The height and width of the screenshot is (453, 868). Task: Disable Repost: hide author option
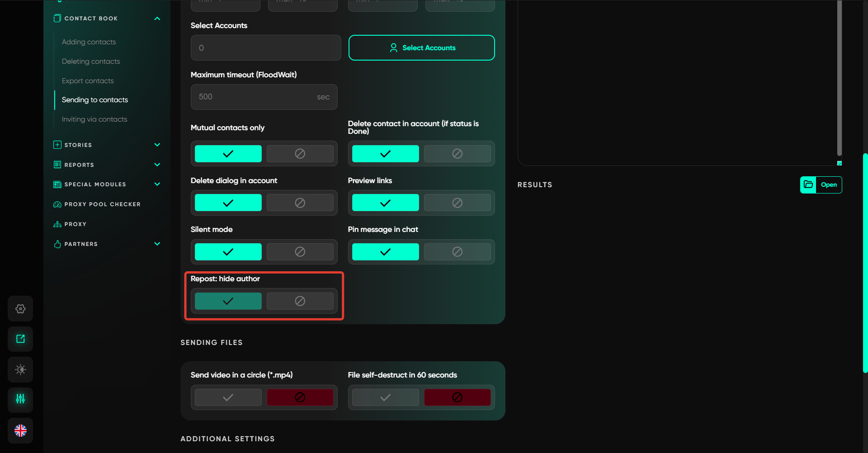300,301
